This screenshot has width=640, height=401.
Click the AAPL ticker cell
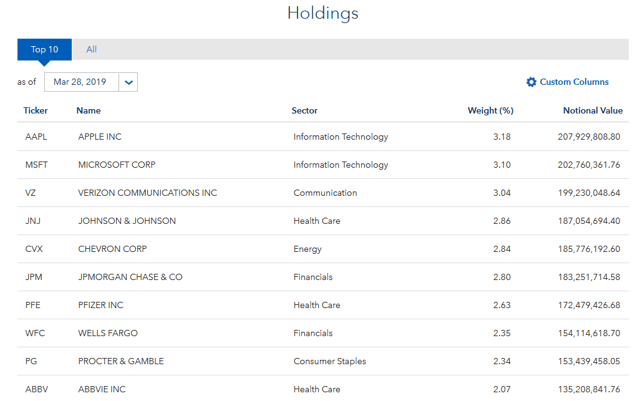pos(36,137)
